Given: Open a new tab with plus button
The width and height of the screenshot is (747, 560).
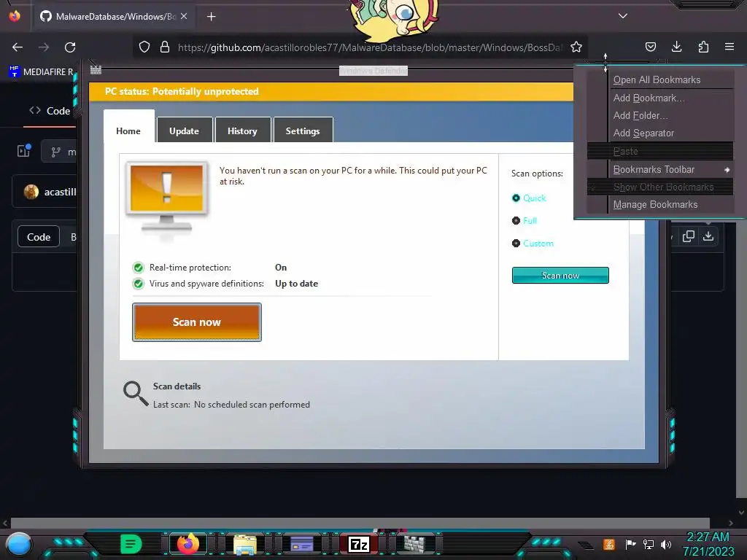Looking at the screenshot, I should (x=211, y=17).
